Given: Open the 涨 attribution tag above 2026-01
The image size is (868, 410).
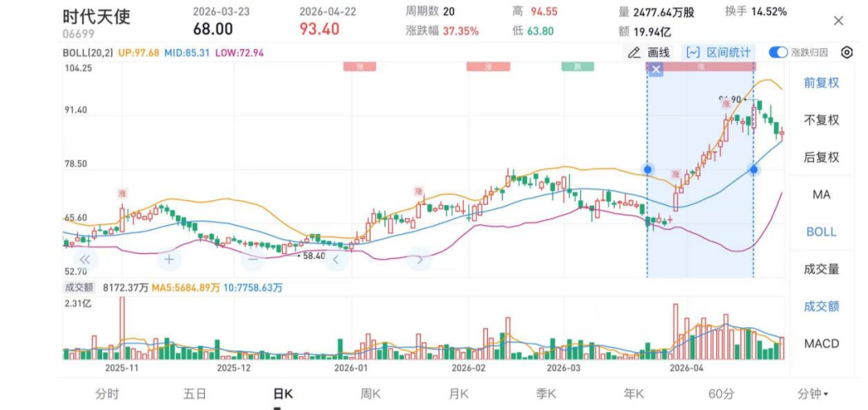Looking at the screenshot, I should click(359, 67).
